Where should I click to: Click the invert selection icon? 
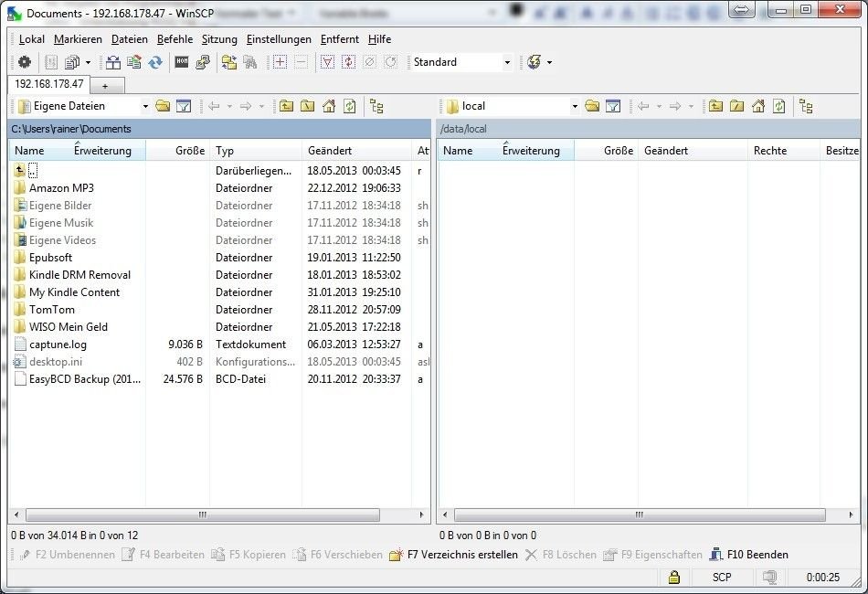point(348,62)
